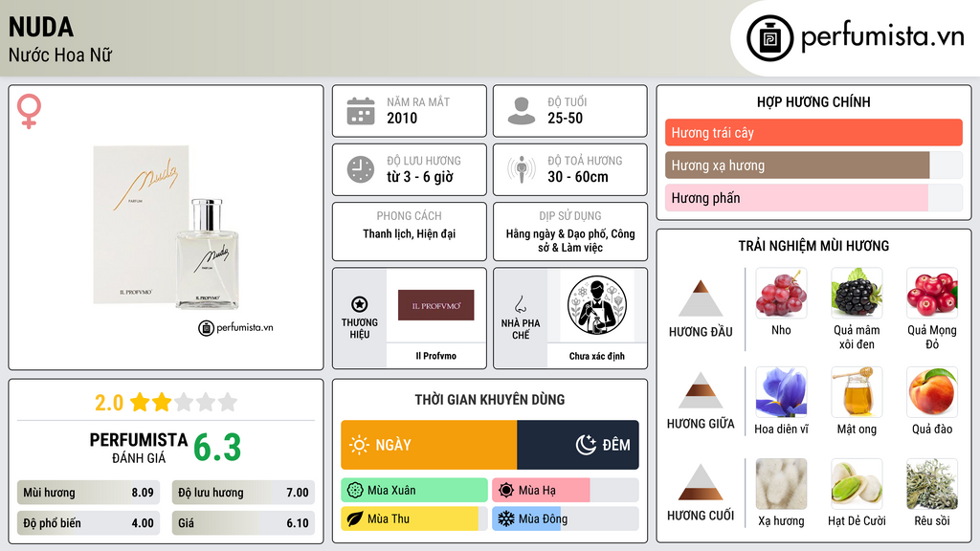Screen dimensions: 980x551
Task: Click the Hạt Dẻ Cười pistachio image
Action: pyautogui.click(x=857, y=484)
